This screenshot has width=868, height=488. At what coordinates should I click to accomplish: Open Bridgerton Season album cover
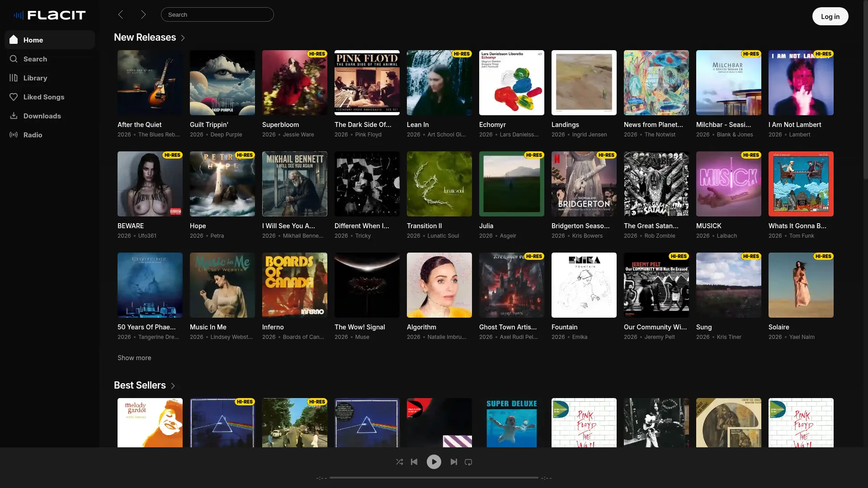tap(584, 184)
